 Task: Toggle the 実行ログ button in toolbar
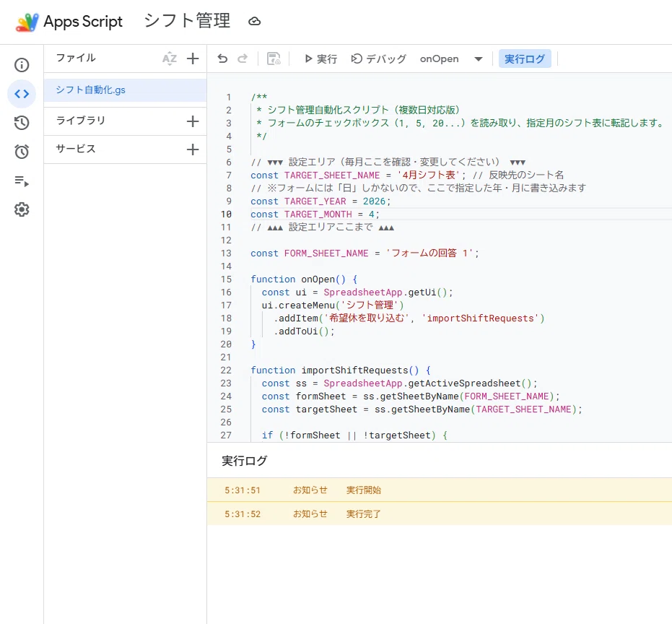click(525, 58)
